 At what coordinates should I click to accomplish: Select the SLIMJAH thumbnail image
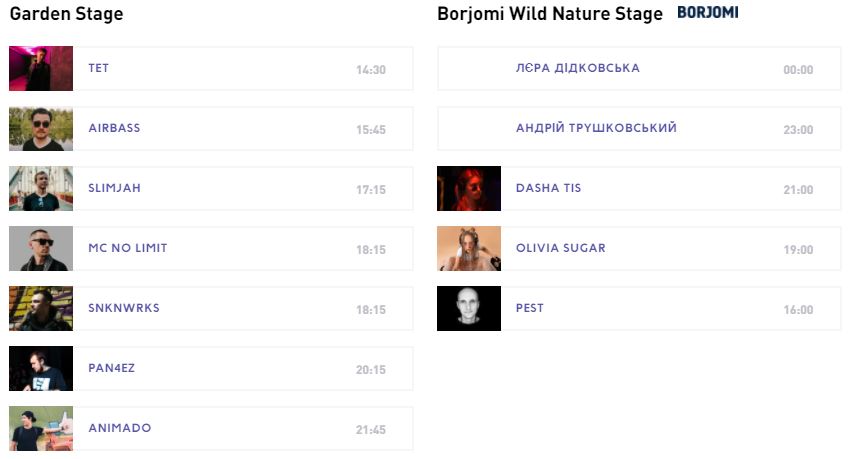coord(41,189)
